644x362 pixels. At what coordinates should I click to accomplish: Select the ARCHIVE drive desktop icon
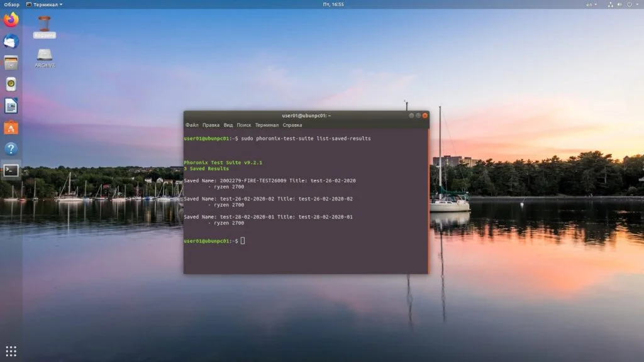coord(45,57)
